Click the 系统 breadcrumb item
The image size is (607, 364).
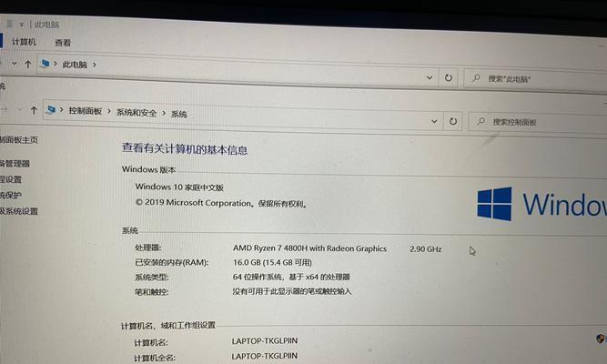pyautogui.click(x=179, y=114)
